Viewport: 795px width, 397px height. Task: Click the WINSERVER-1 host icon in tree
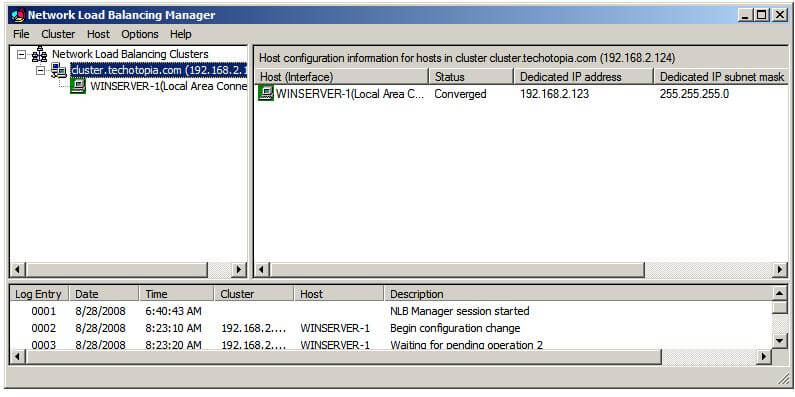78,86
